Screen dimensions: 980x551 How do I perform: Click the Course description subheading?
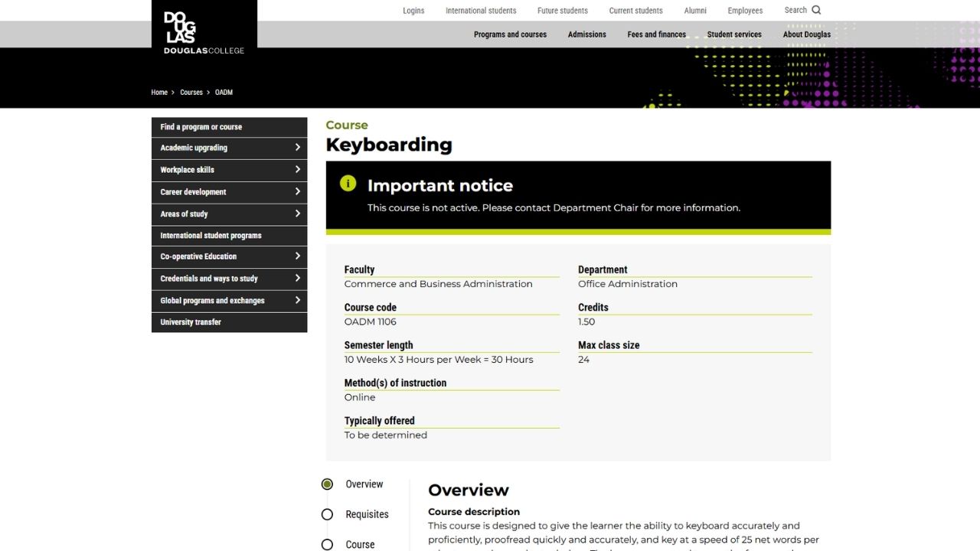coord(474,512)
